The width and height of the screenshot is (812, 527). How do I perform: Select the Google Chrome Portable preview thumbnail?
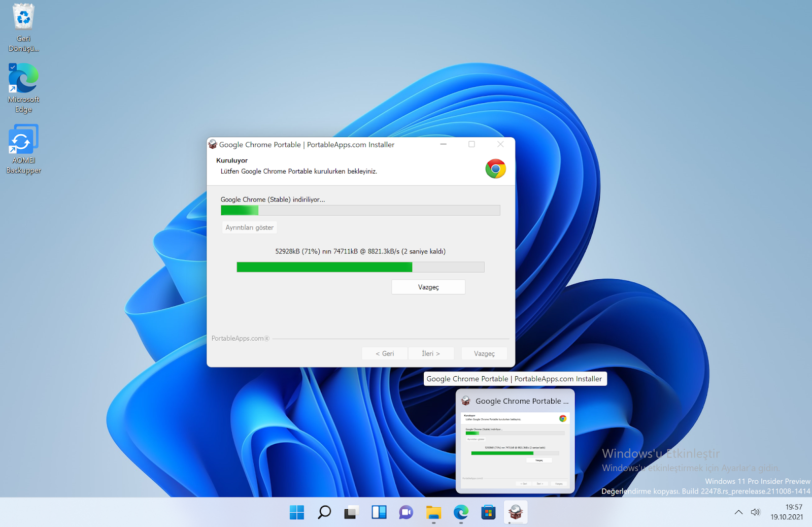(515, 451)
